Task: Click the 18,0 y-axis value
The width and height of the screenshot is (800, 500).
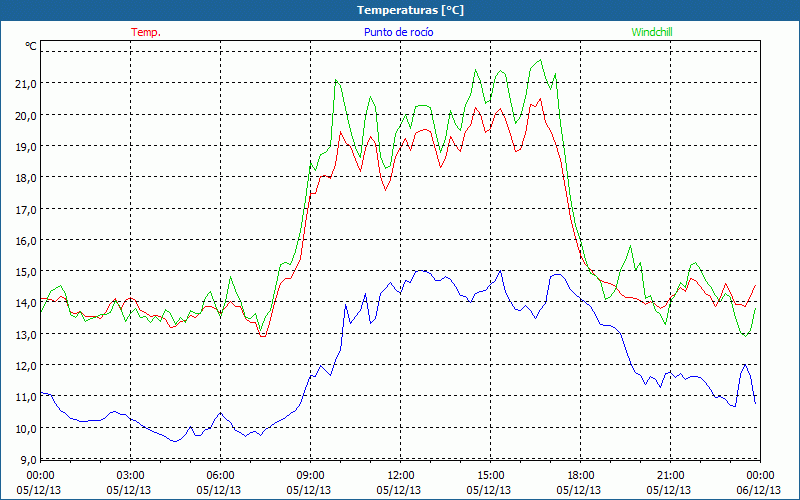Action: (x=26, y=178)
